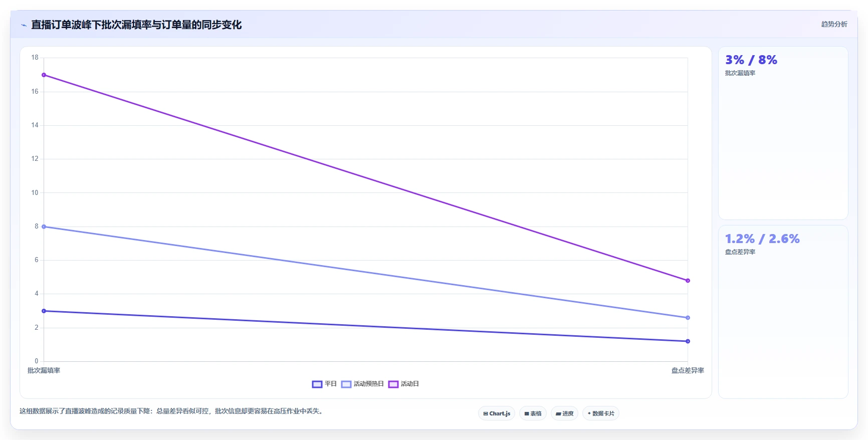
Task: Click the 平日 legend color box
Action: pos(317,384)
